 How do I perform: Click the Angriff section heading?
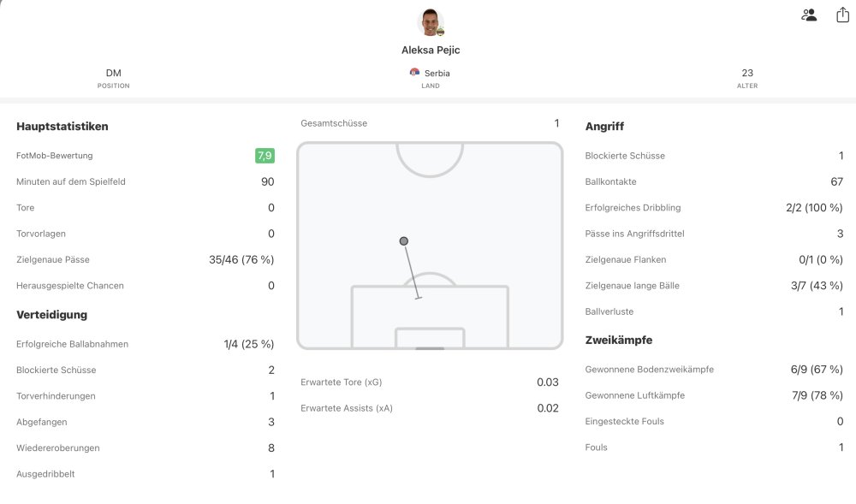pos(604,127)
